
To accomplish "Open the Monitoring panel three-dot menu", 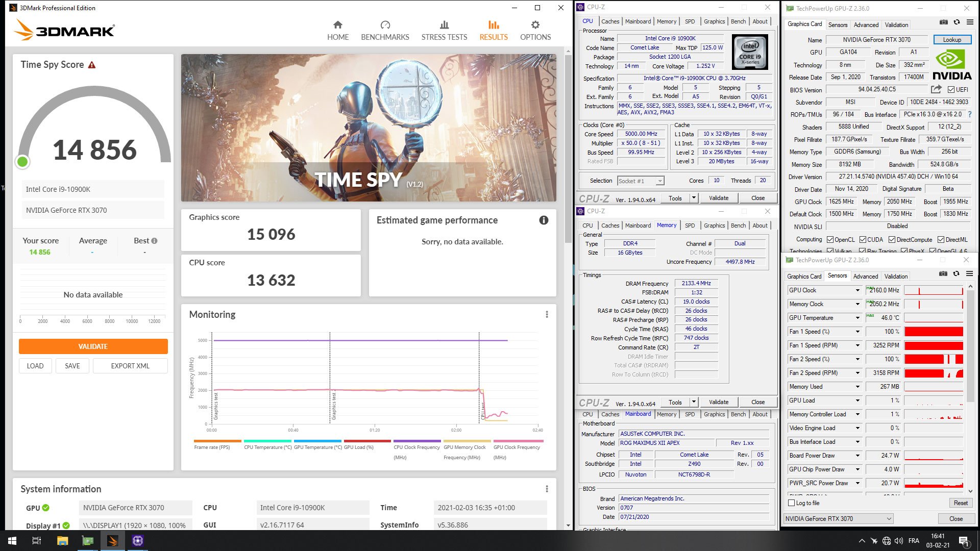I will (x=547, y=314).
